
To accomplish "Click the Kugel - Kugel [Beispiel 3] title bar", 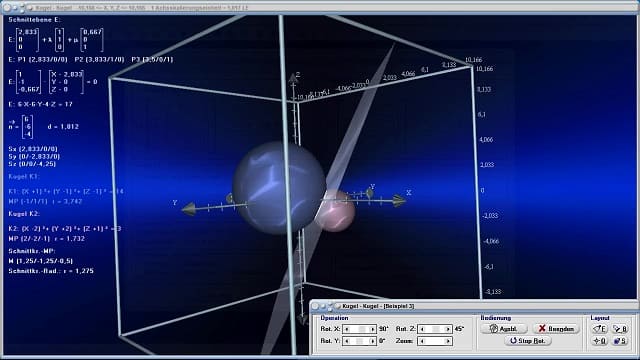I will (473, 306).
